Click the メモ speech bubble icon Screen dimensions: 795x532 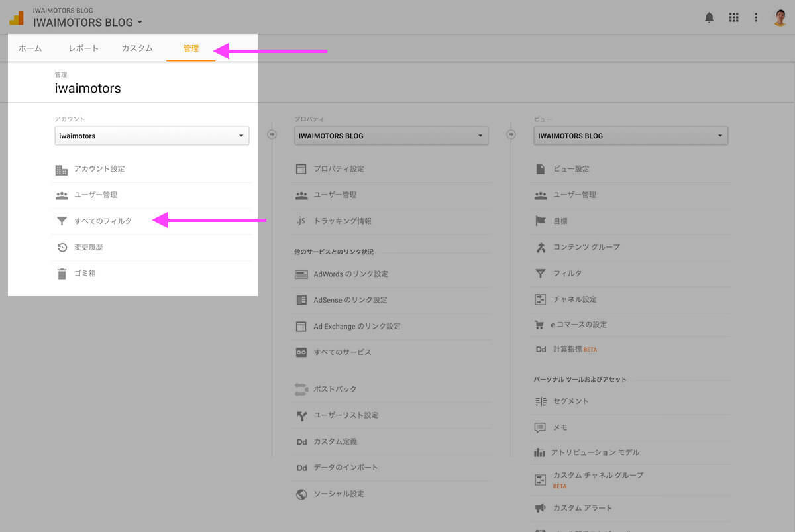click(x=540, y=428)
